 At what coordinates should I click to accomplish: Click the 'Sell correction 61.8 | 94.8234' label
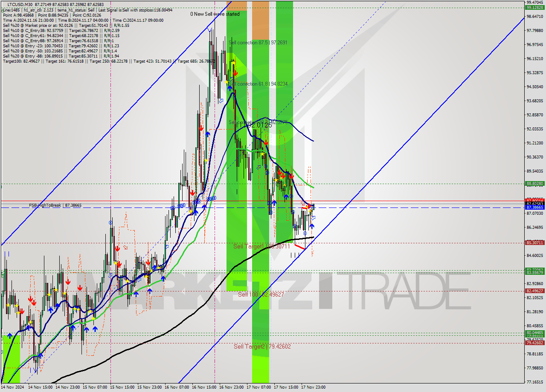click(258, 84)
